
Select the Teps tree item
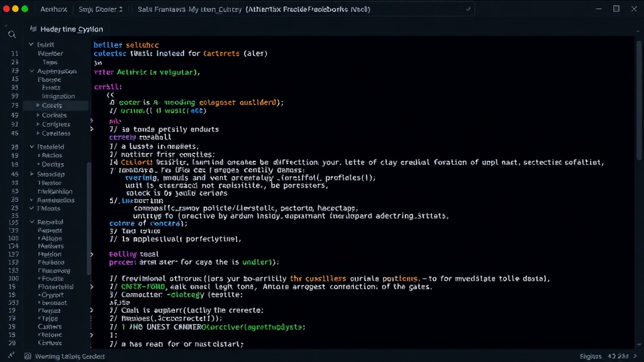(x=50, y=62)
